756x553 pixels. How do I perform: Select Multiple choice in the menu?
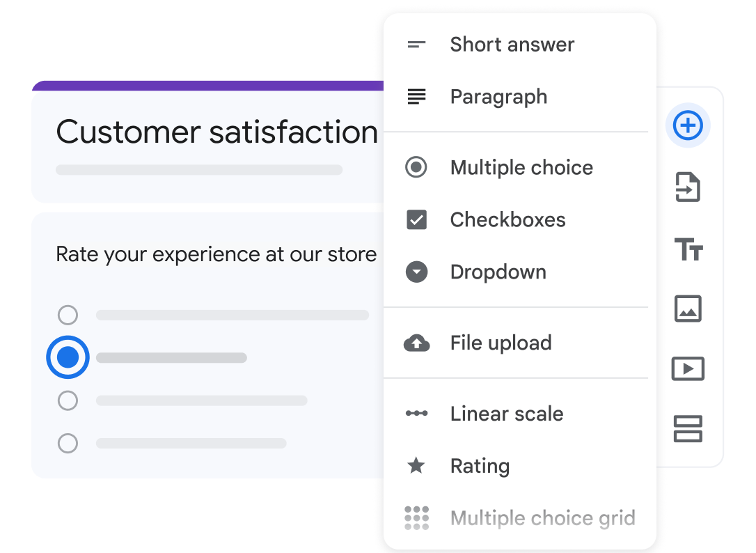pyautogui.click(x=521, y=167)
